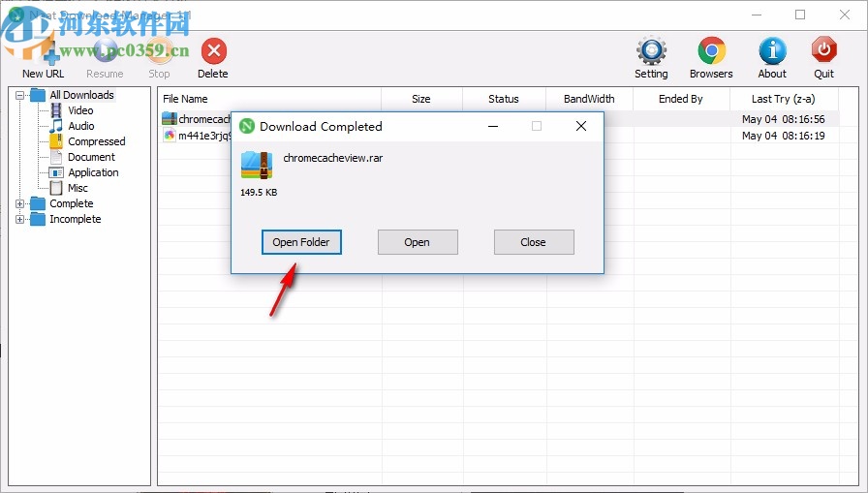Click the Complete folder icon
This screenshot has height=493, width=868.
click(38, 203)
